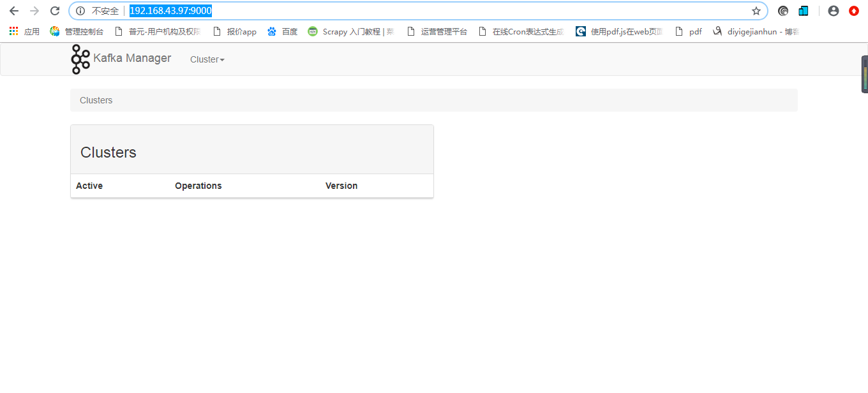Click the Kafka Manager brand link
This screenshot has height=393, width=868.
132,58
